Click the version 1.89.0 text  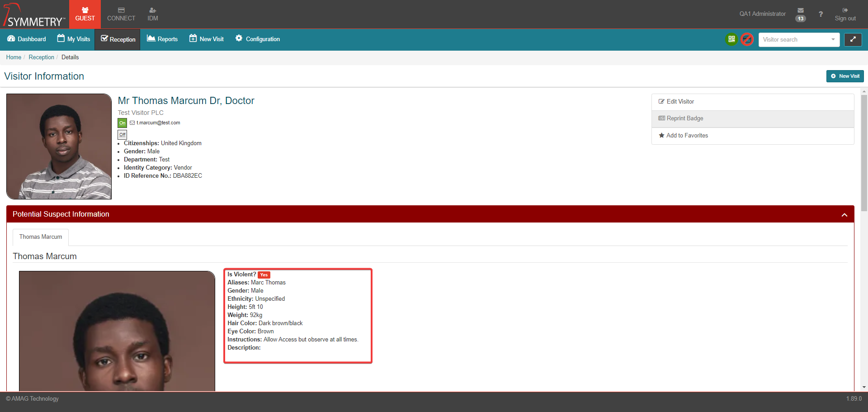tap(854, 399)
